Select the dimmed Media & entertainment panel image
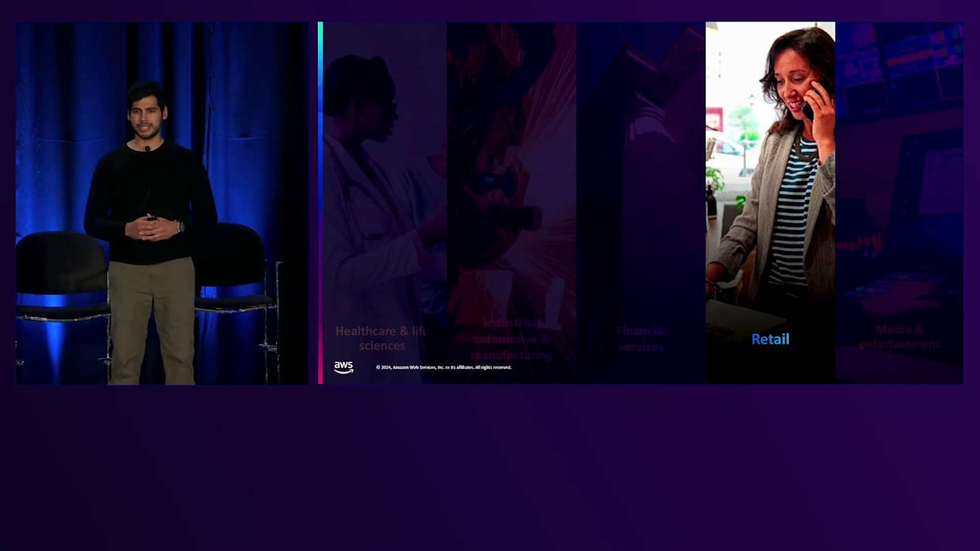Image resolution: width=980 pixels, height=551 pixels. tap(899, 202)
